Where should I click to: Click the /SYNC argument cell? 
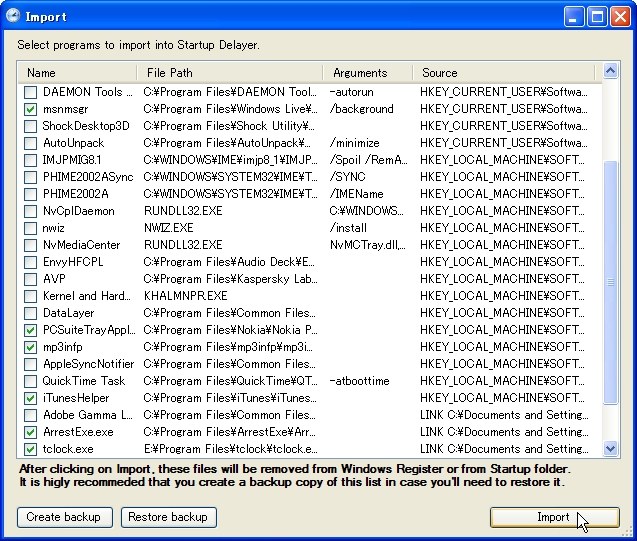pyautogui.click(x=347, y=177)
